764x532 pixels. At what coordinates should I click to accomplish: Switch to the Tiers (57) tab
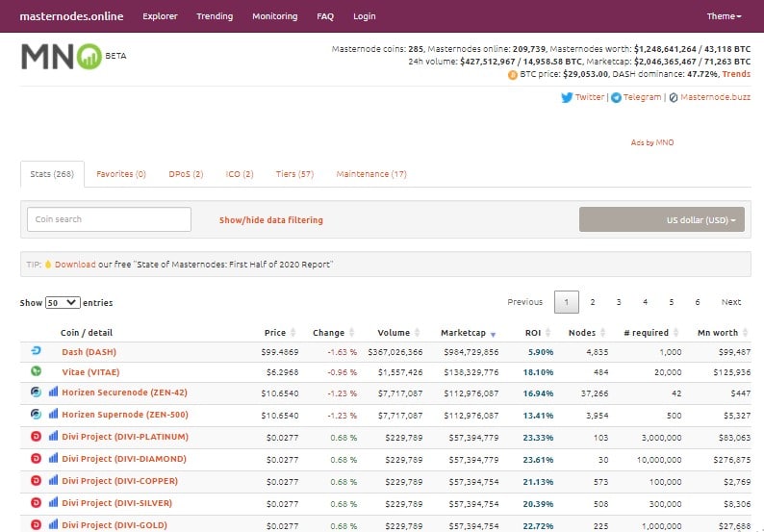pos(294,174)
